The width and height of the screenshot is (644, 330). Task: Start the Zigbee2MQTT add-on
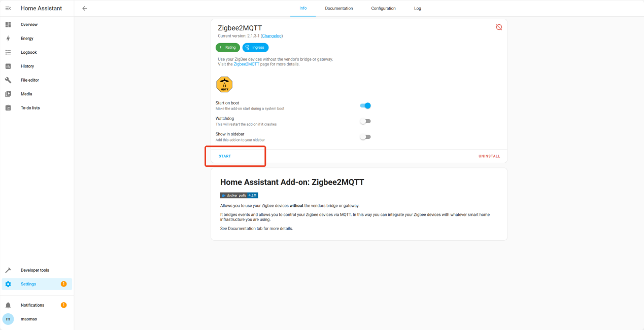coord(225,156)
